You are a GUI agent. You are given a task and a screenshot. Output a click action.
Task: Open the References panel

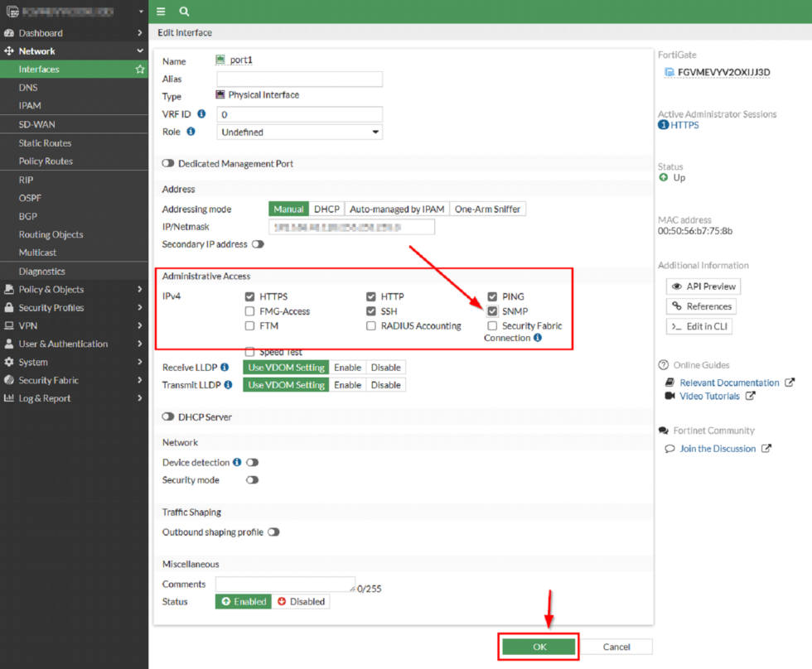point(700,306)
